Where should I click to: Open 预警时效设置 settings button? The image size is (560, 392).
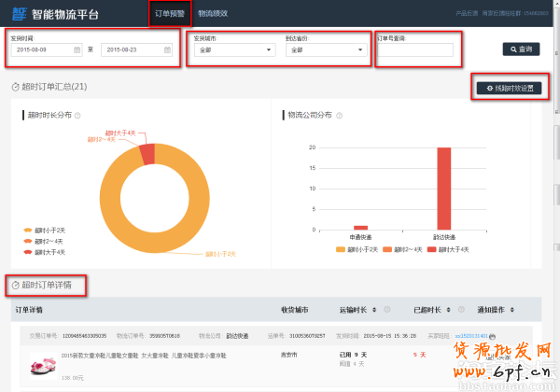tap(508, 88)
